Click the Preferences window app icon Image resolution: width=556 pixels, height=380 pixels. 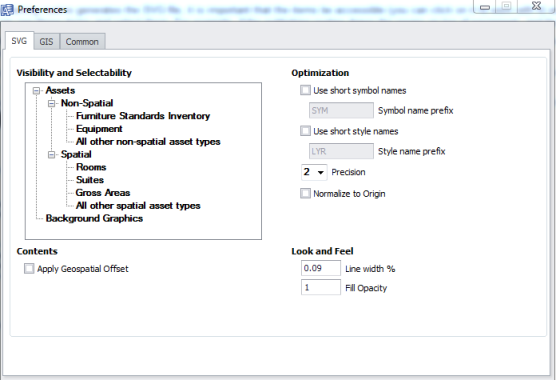[x=7, y=10]
